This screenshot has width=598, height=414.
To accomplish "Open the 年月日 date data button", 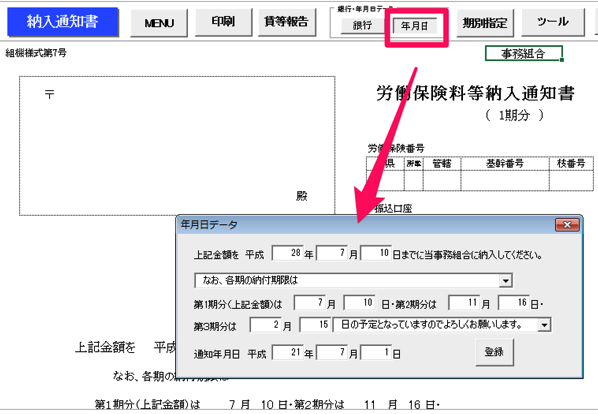I will pyautogui.click(x=415, y=26).
